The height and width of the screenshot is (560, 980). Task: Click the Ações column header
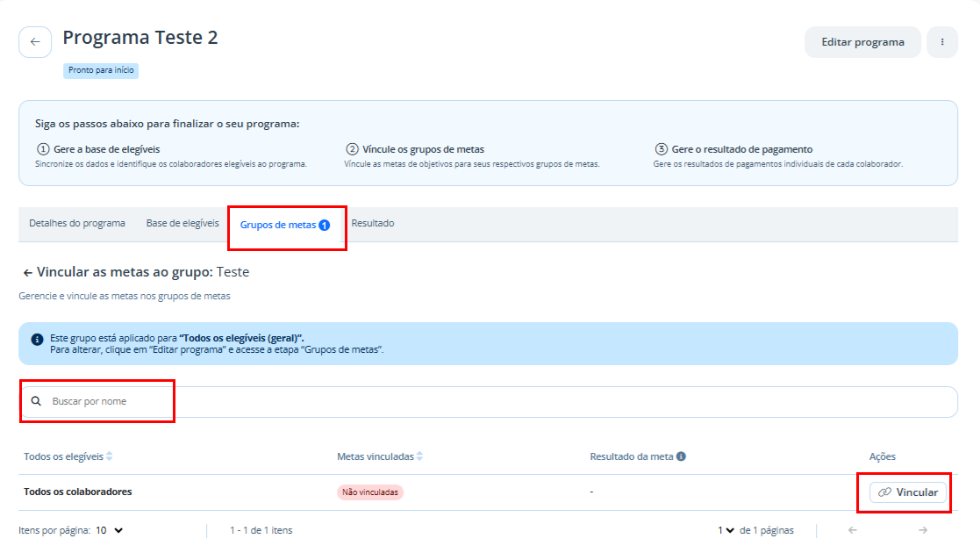pos(882,456)
